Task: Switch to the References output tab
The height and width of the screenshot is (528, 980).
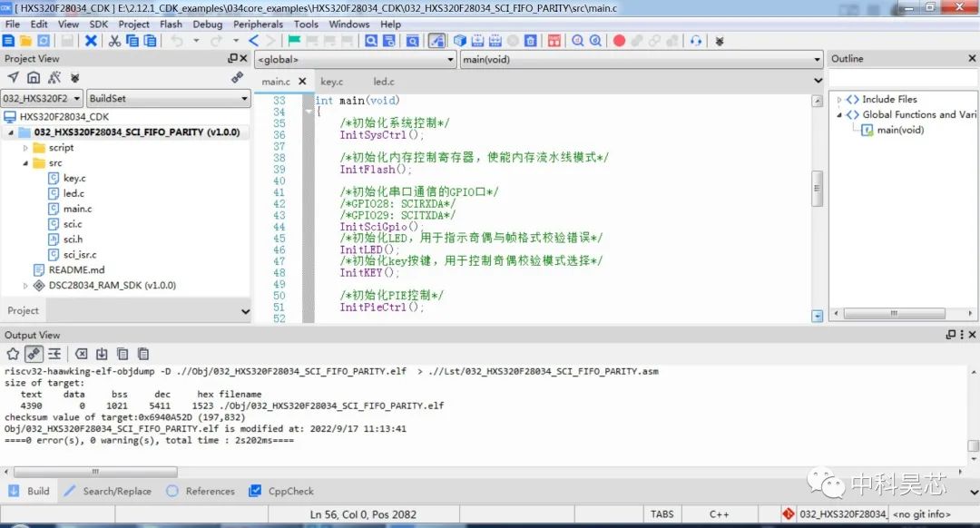Action: pos(201,491)
